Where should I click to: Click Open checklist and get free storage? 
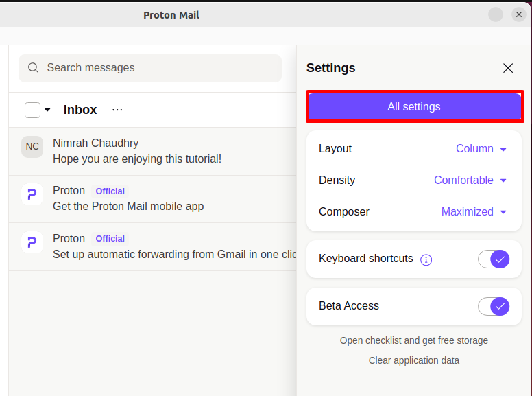point(414,340)
